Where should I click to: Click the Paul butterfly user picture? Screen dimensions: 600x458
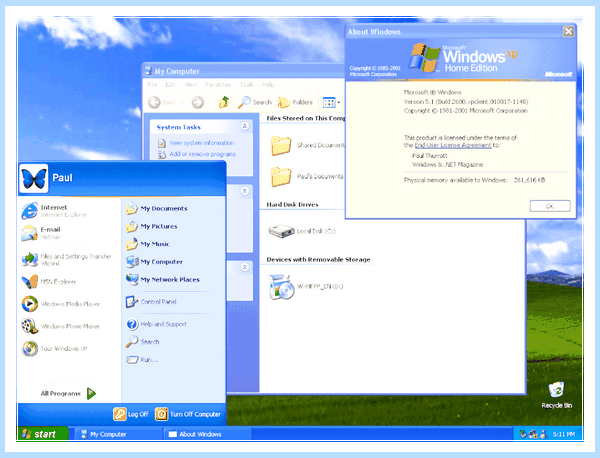point(34,179)
